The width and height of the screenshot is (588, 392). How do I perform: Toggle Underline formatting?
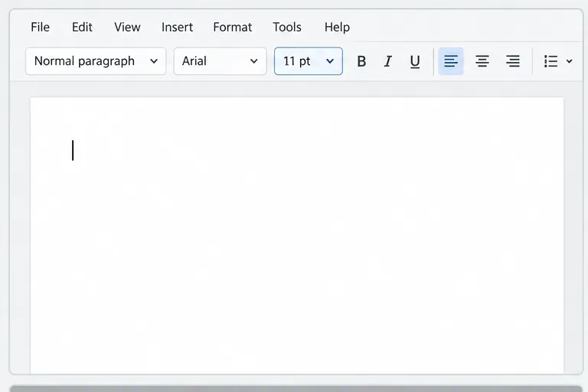tap(415, 61)
